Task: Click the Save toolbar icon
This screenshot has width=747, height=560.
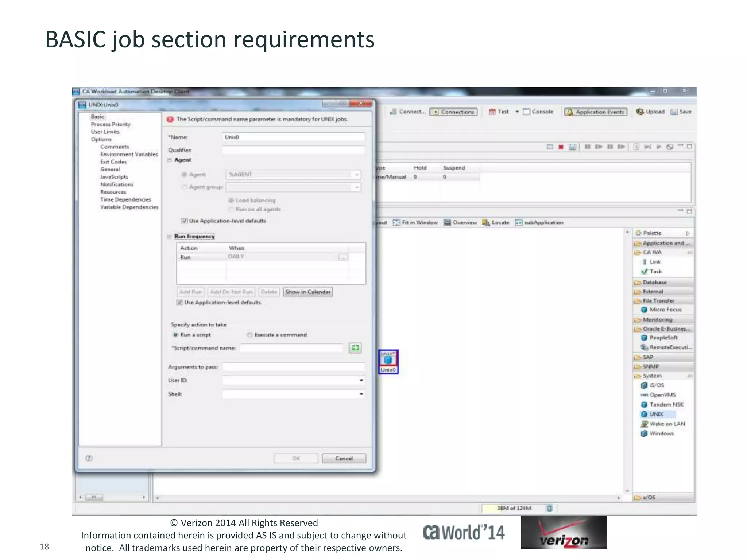Action: point(674,112)
